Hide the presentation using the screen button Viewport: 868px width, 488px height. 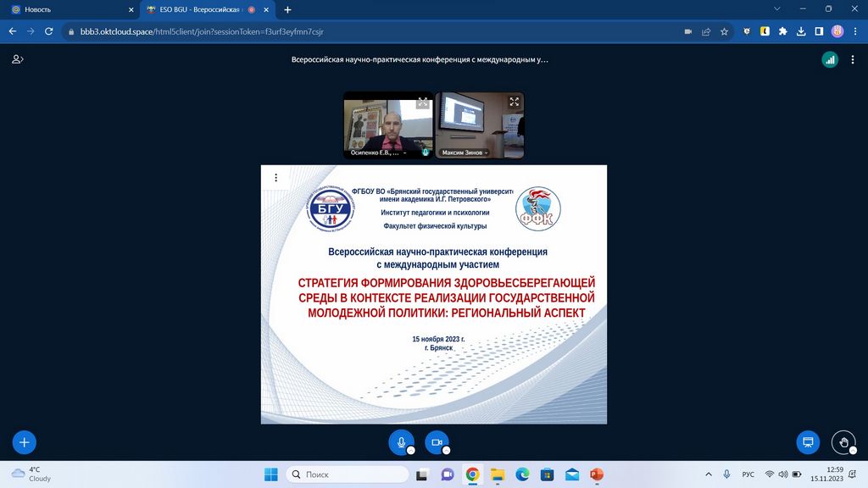click(x=808, y=441)
